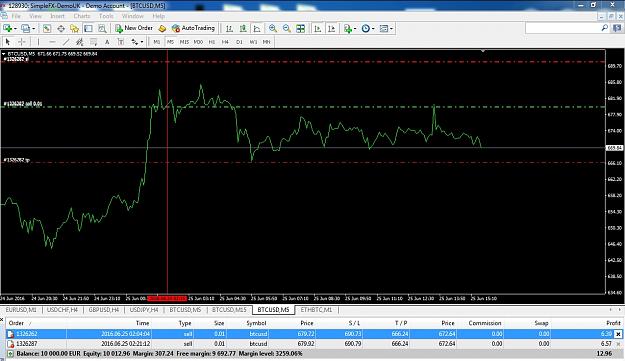The width and height of the screenshot is (625, 361).
Task: Select the Vertical Line drawing tool
Action: [38, 42]
